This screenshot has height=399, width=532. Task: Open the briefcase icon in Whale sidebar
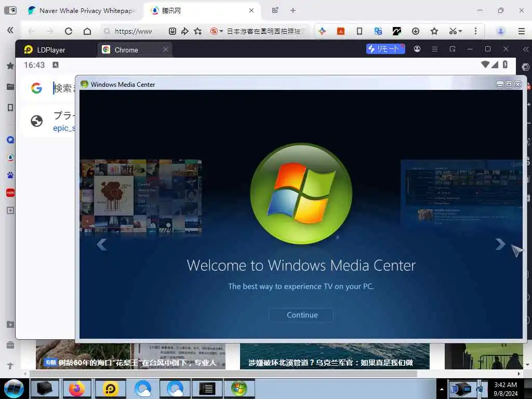(10, 345)
